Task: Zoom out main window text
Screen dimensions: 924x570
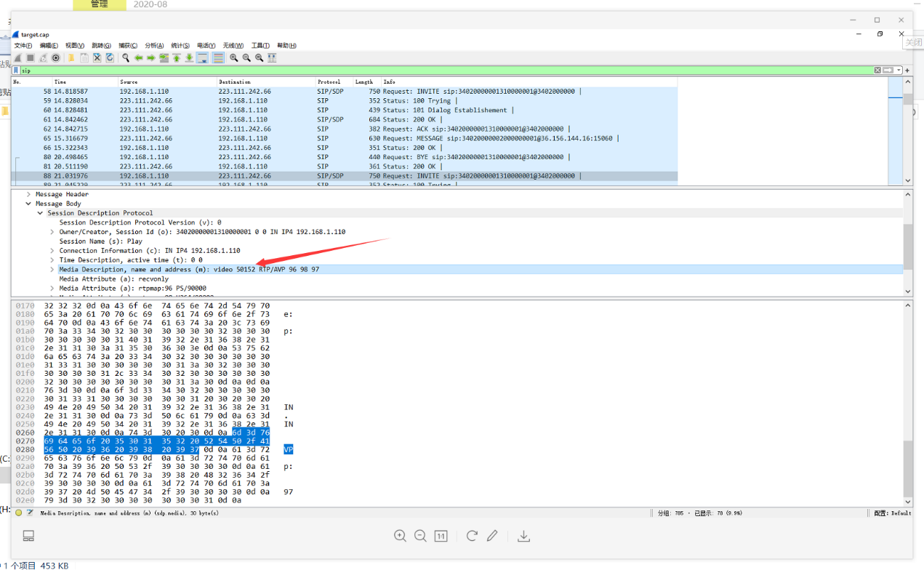Action: pyautogui.click(x=246, y=57)
